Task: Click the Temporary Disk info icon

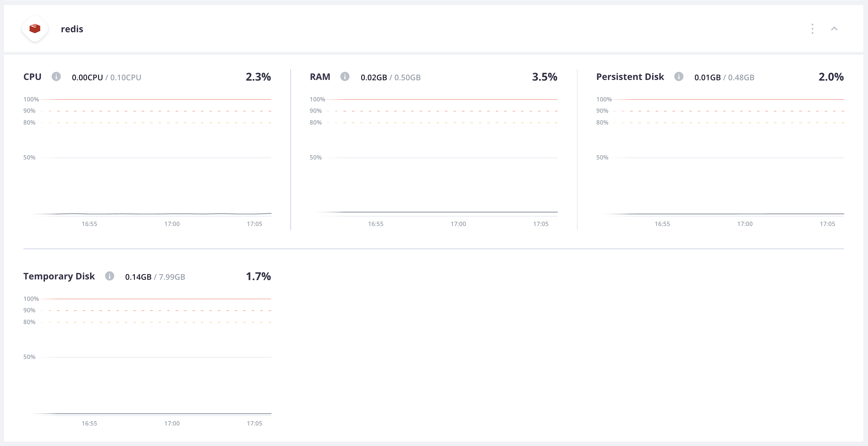Action: pos(110,276)
